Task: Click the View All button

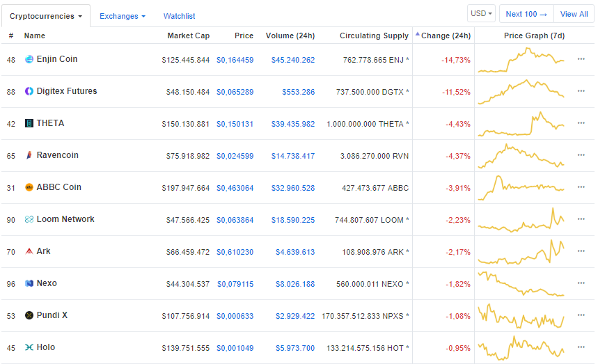Action: coord(574,14)
